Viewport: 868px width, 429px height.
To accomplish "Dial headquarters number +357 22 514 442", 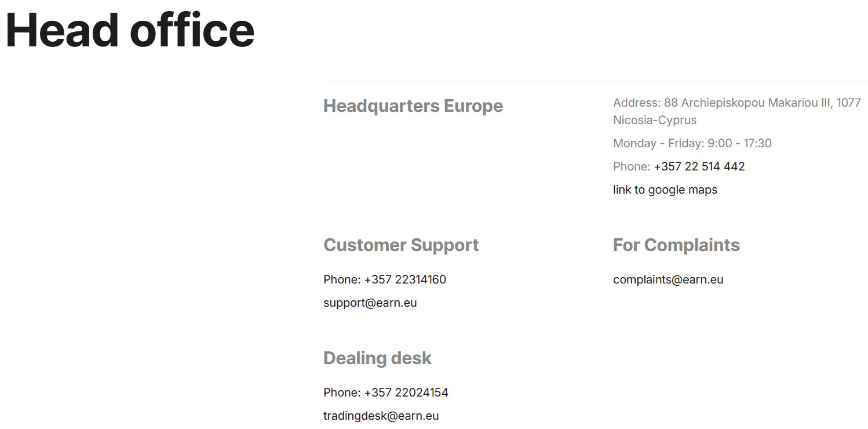I will pyautogui.click(x=699, y=166).
